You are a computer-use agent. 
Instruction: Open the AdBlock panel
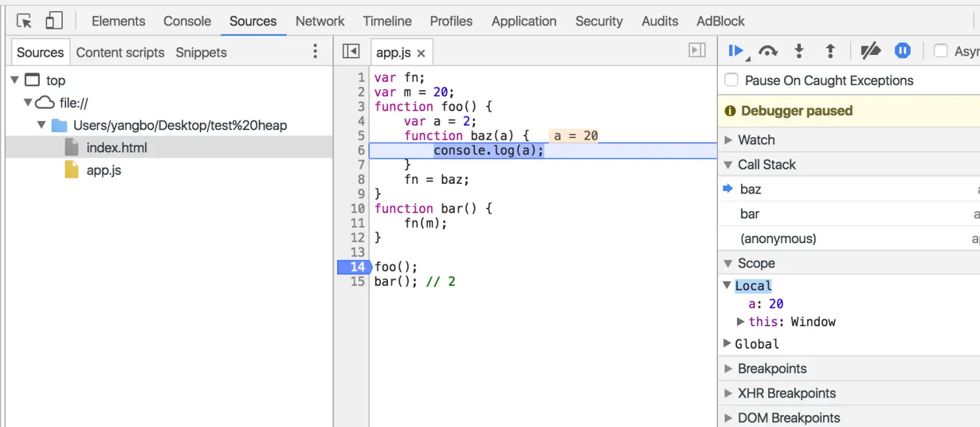pyautogui.click(x=721, y=21)
